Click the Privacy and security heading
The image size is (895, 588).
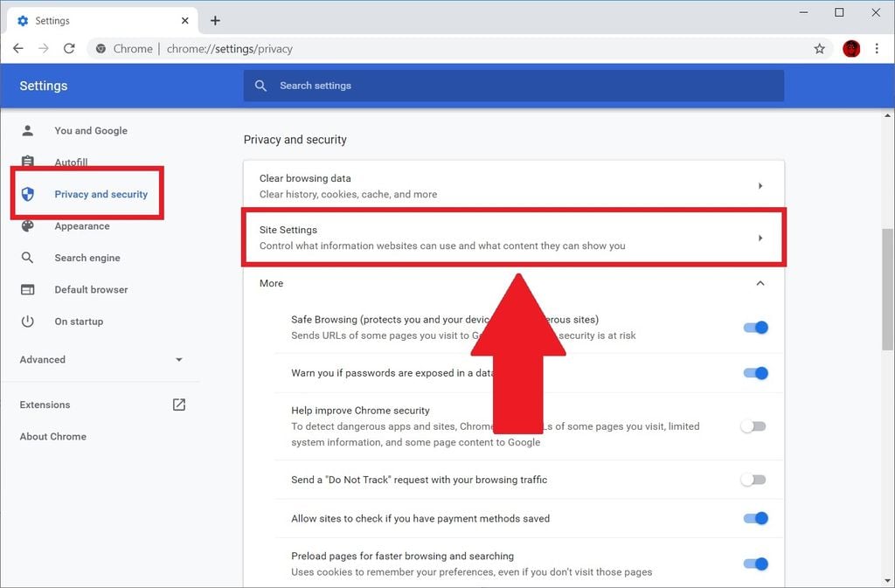tap(295, 140)
